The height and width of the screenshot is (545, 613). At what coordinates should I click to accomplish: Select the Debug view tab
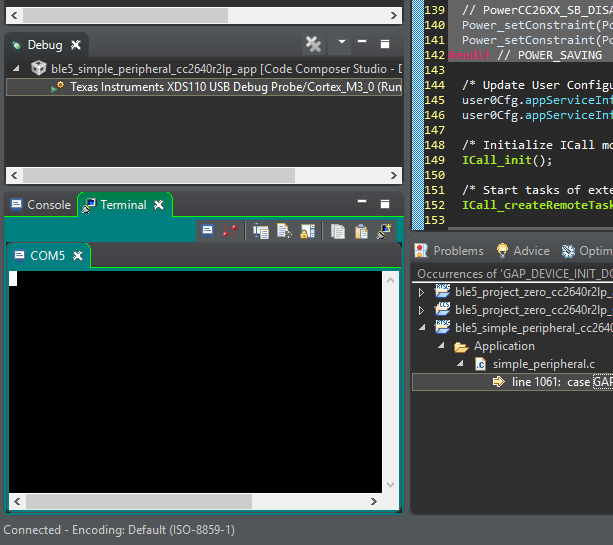coord(45,45)
